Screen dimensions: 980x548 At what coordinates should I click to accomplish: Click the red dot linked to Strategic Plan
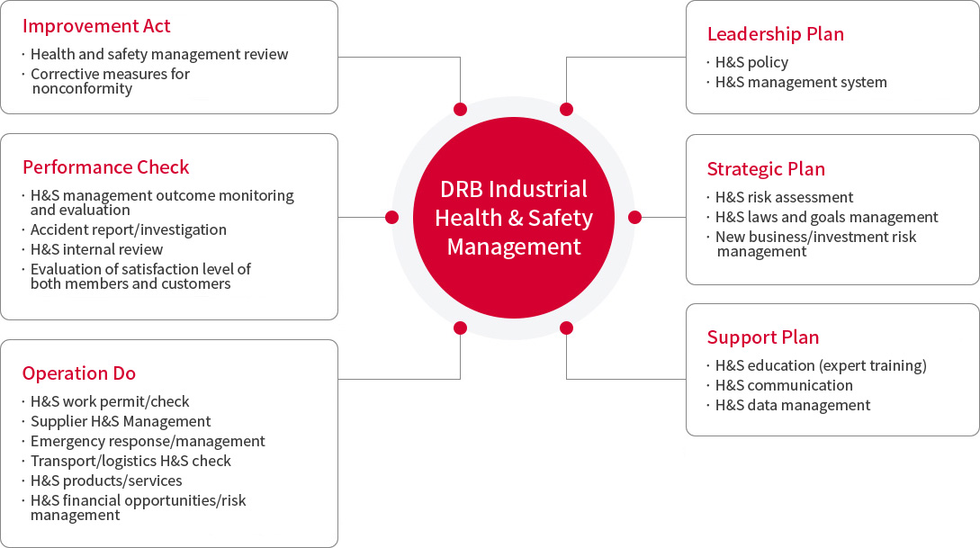pos(635,218)
